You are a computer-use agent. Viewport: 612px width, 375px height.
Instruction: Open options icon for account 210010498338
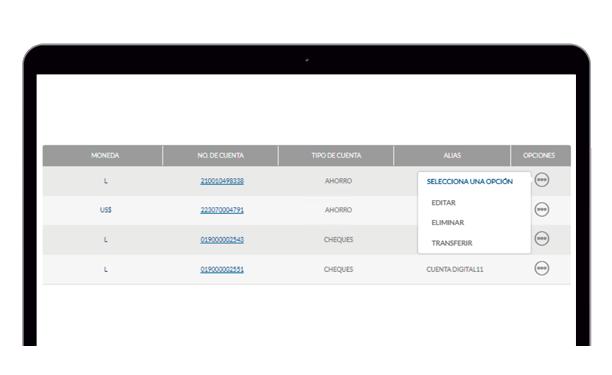click(541, 180)
